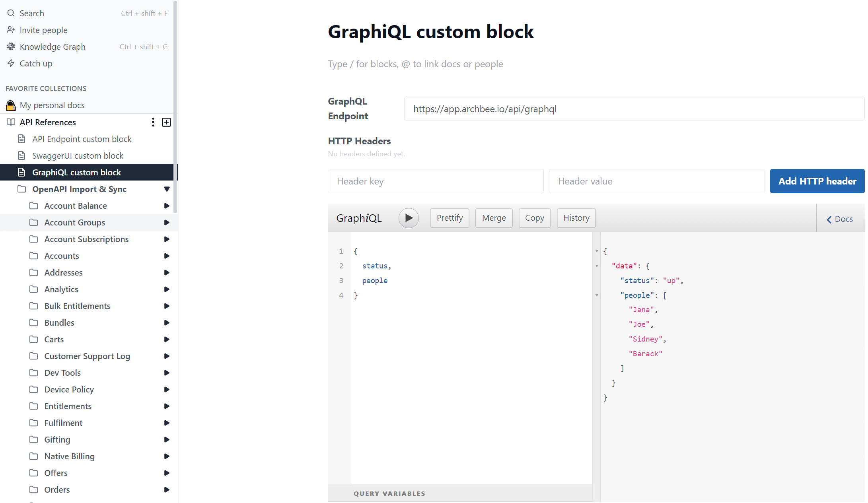Click the "status," line in query editor

[377, 266]
